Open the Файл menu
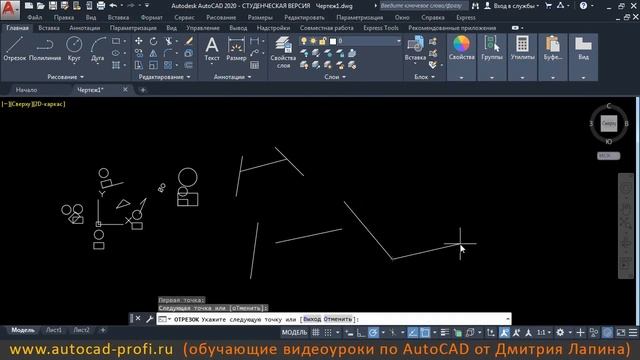Viewport: 640px width, 360px height. [35, 18]
